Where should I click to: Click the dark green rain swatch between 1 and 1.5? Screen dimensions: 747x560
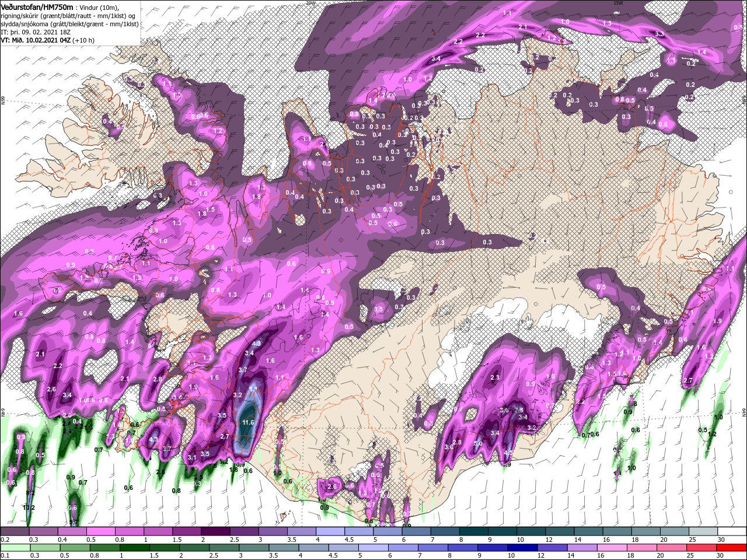[135, 547]
